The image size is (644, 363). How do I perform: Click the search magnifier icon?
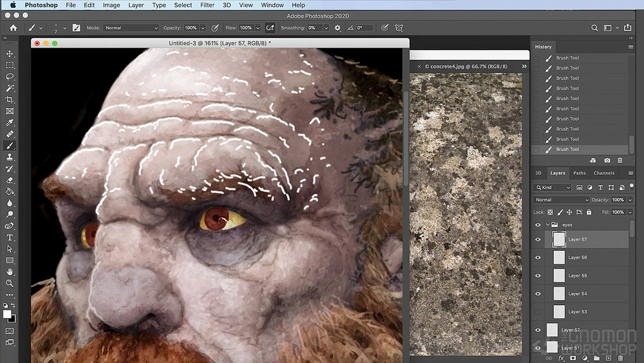594,28
